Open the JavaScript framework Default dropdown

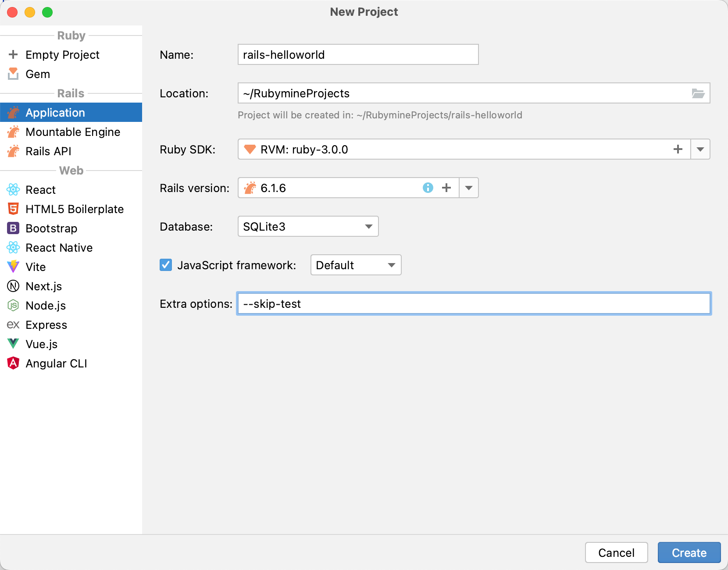point(355,265)
